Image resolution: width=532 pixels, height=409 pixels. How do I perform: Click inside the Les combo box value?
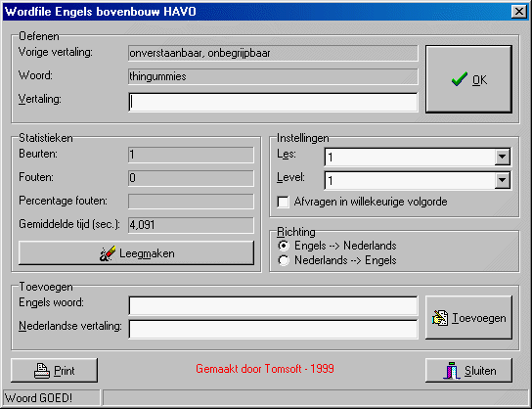410,158
